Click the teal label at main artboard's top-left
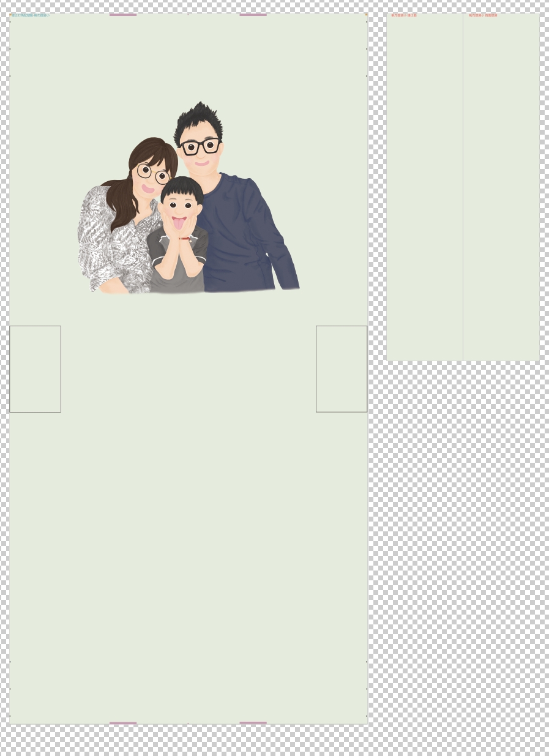This screenshot has width=549, height=756. point(31,15)
